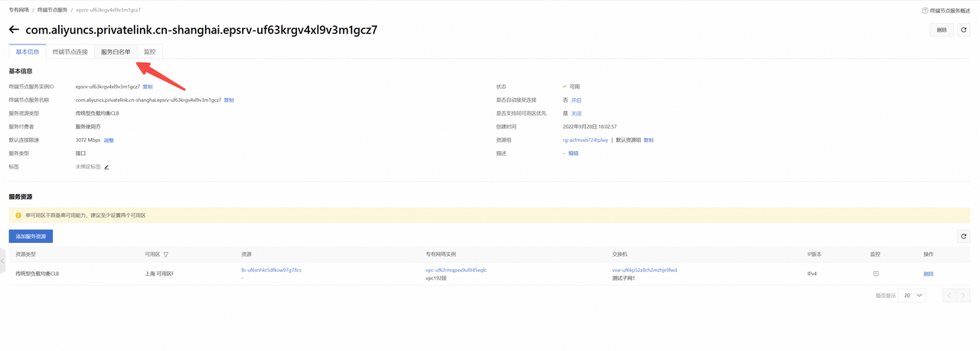This screenshot has width=980, height=351.
Task: Open the 每页显示 20 page size dropdown
Action: [x=913, y=295]
